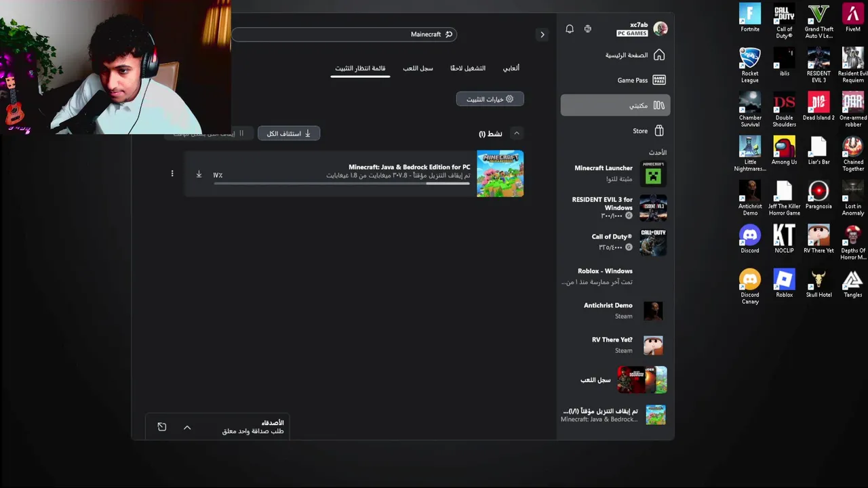
Task: Click the Paragnosia desktop icon
Action: [819, 195]
